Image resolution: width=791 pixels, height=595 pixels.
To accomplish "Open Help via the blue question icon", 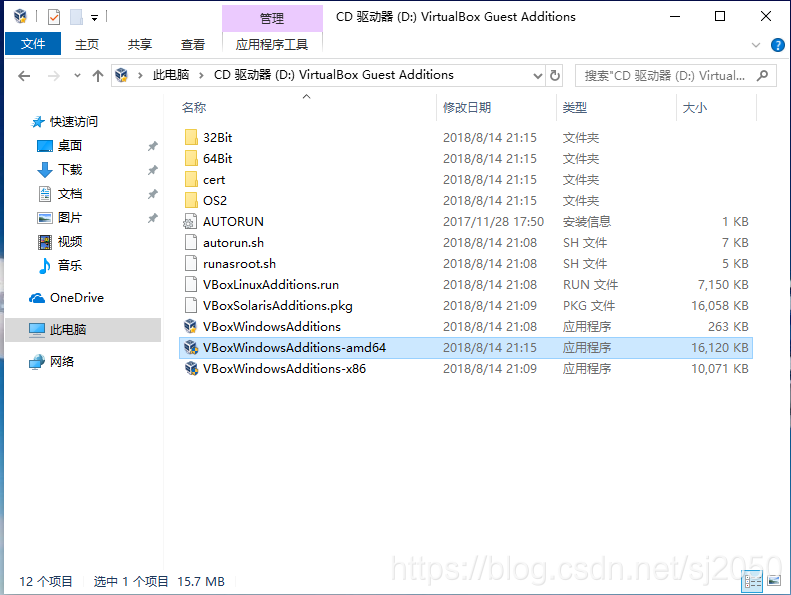I will pos(777,45).
